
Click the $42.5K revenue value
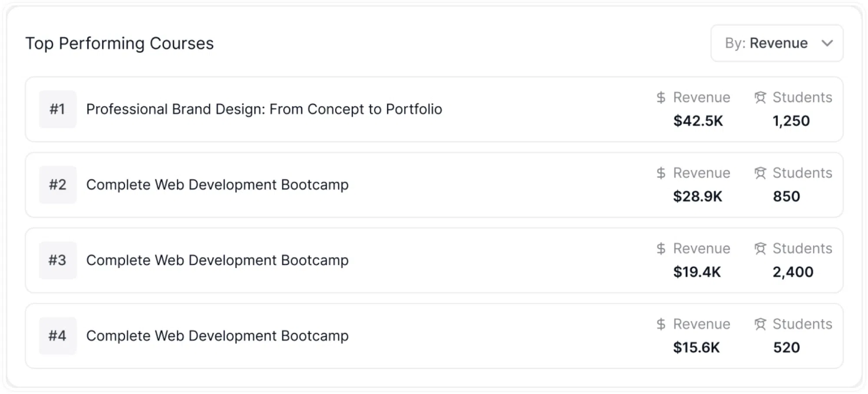tap(698, 121)
